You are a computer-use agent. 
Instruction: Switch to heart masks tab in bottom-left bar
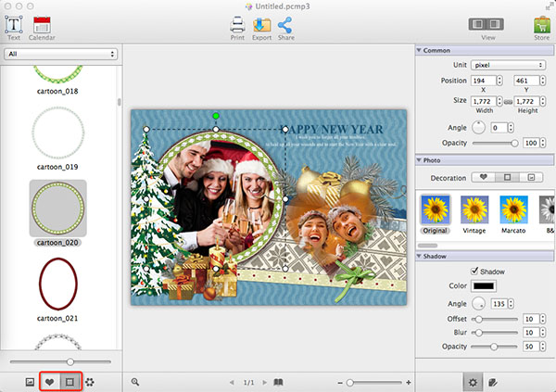49,381
